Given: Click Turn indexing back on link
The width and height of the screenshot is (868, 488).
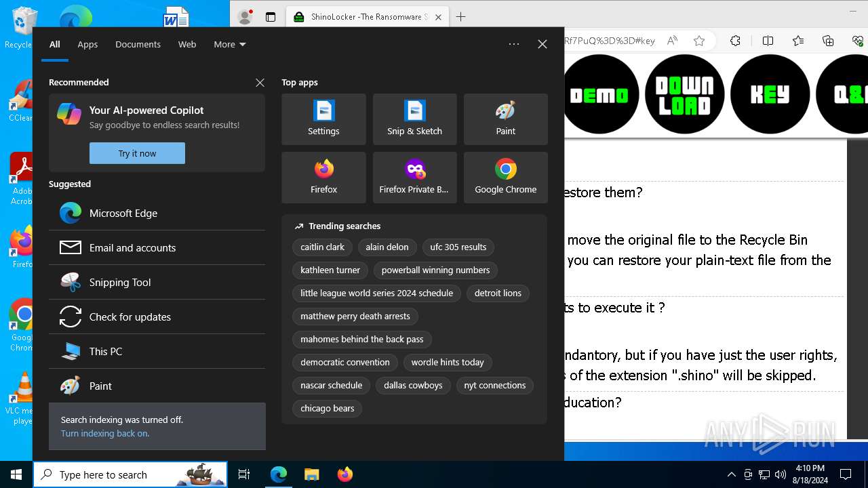Looking at the screenshot, I should click(105, 433).
